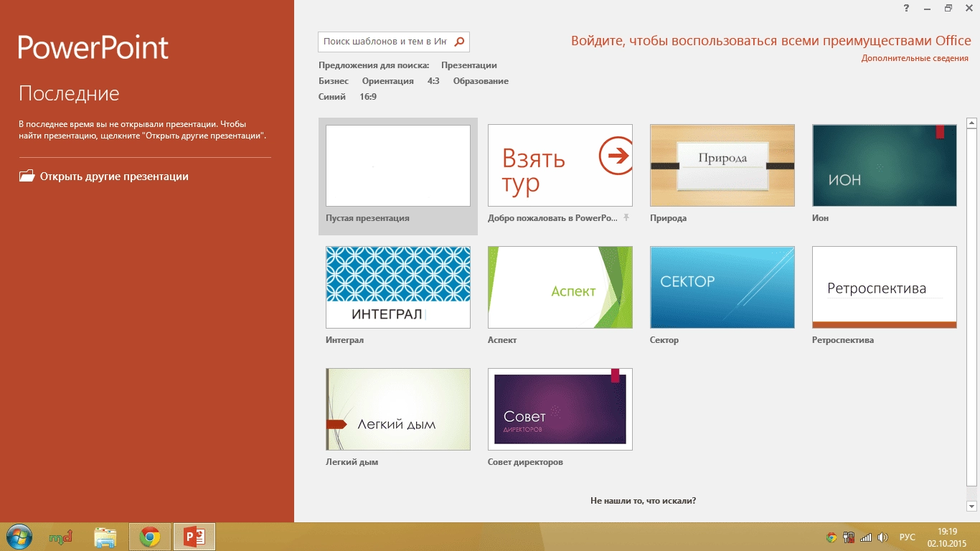
Task: Click the scrollbar up arrow
Action: coord(972,123)
